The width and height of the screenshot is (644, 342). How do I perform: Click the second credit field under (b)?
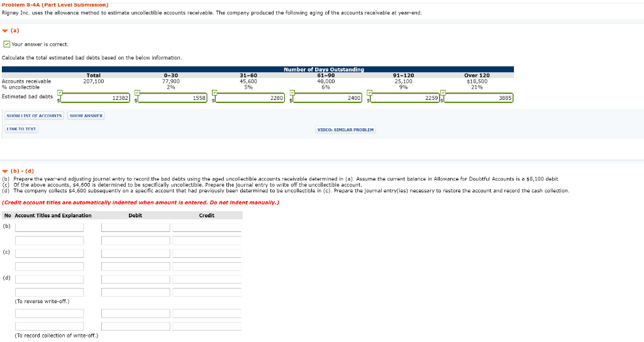[x=207, y=241]
